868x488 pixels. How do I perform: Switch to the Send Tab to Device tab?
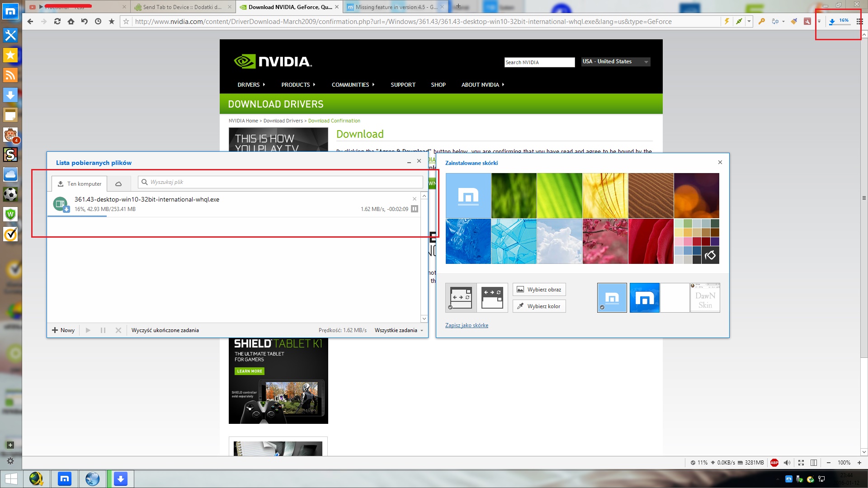(183, 7)
